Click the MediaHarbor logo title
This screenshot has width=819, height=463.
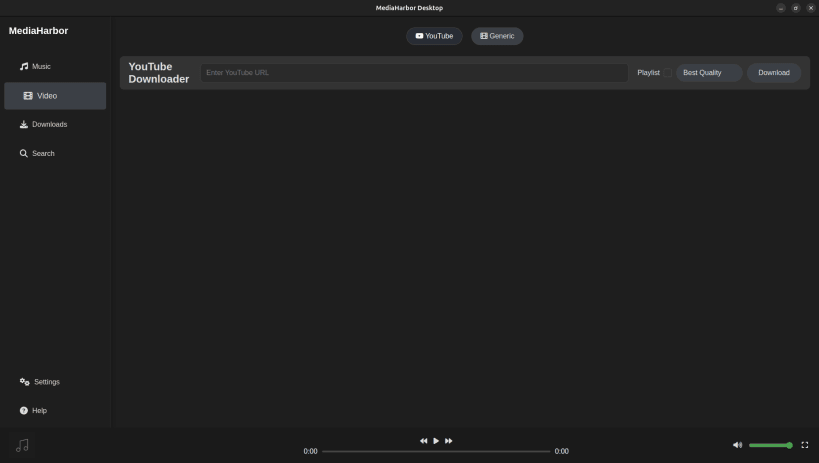point(38,31)
